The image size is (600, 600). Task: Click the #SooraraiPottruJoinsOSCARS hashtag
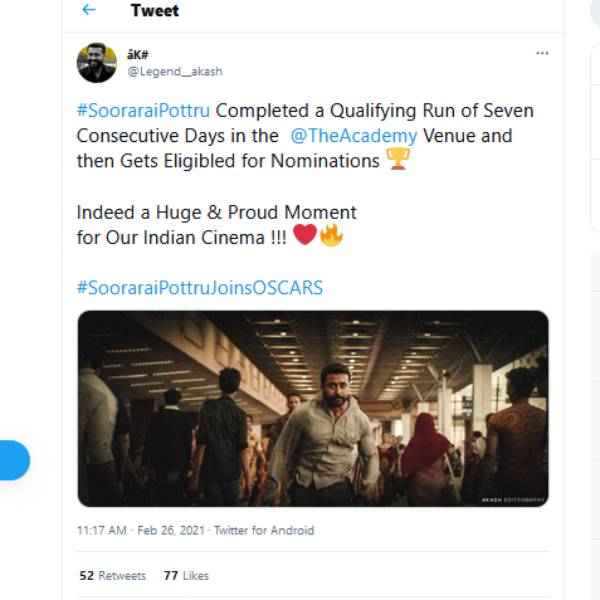coord(200,288)
